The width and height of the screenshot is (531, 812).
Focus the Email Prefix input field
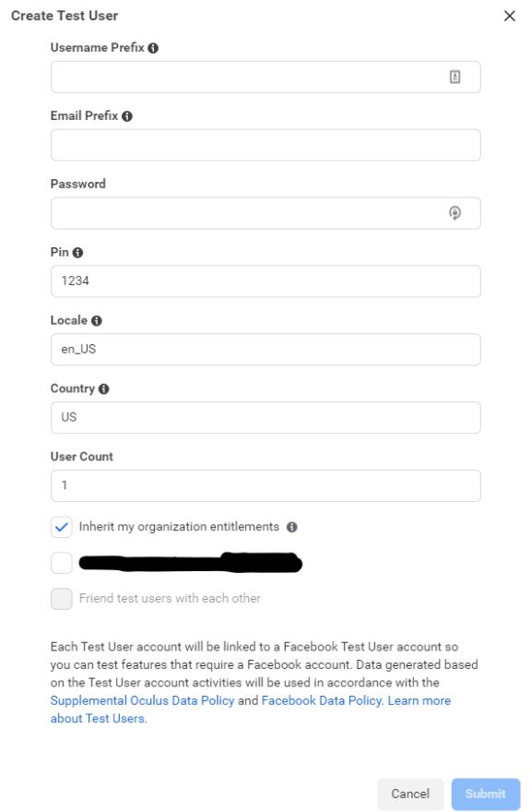(265, 145)
